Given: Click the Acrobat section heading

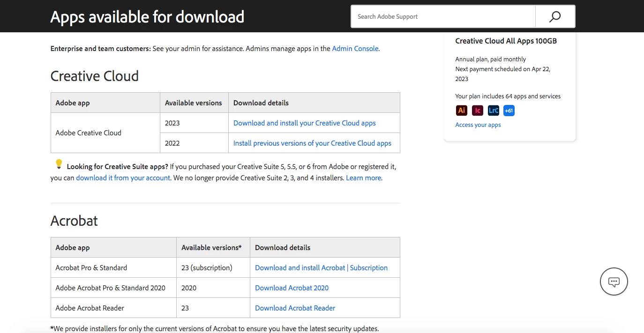Looking at the screenshot, I should point(74,221).
